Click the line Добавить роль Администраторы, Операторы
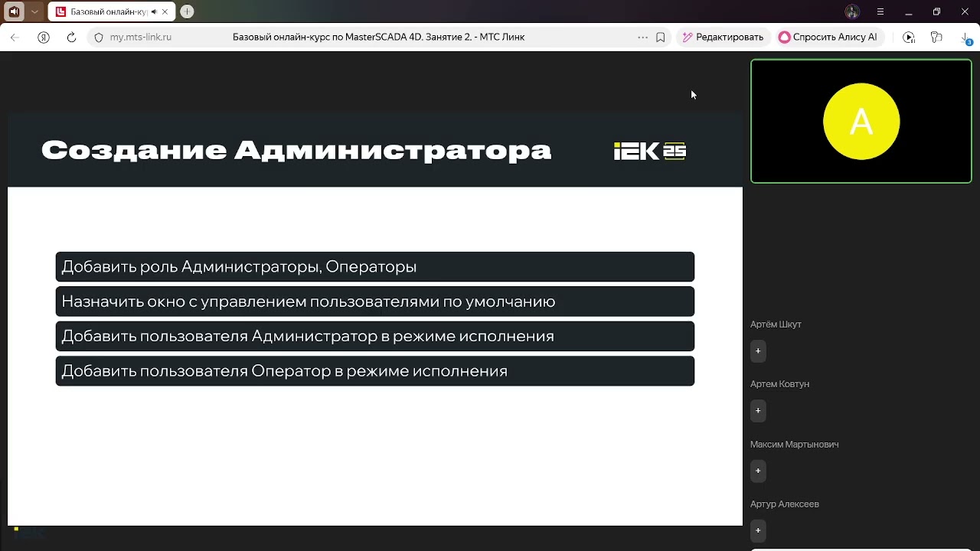This screenshot has height=551, width=980. (375, 266)
